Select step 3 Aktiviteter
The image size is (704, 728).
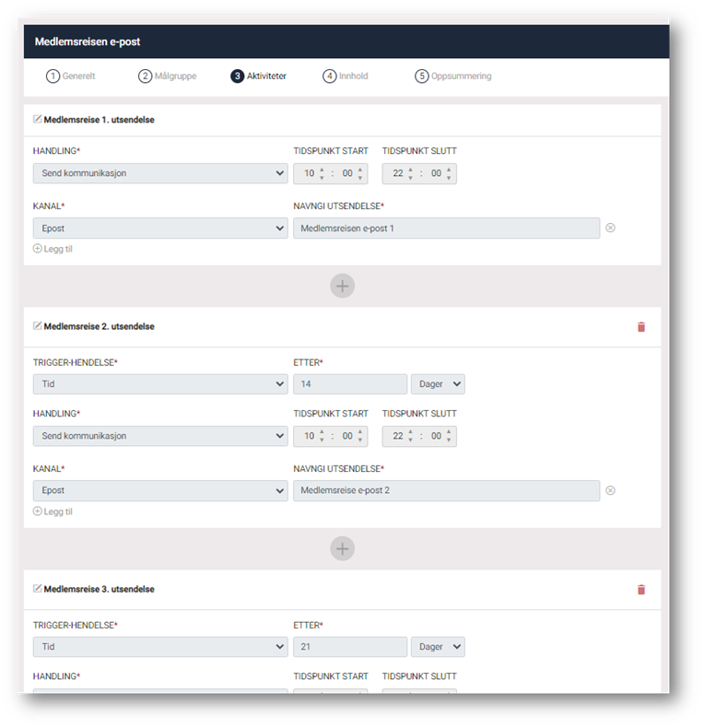(x=258, y=76)
